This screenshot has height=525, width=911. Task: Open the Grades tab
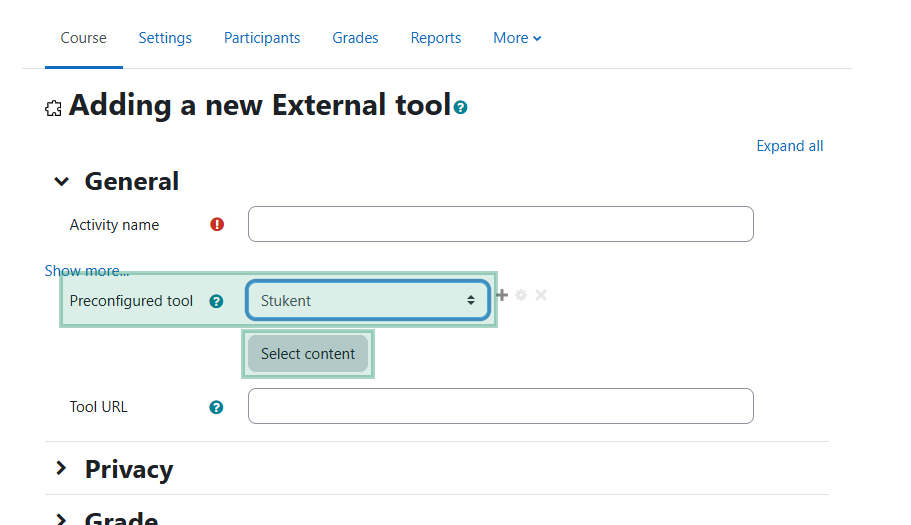(x=355, y=38)
